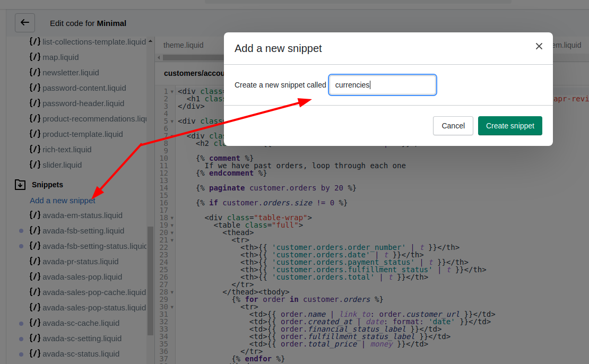Click the snippet name input field
This screenshot has height=364, width=589.
click(x=383, y=85)
